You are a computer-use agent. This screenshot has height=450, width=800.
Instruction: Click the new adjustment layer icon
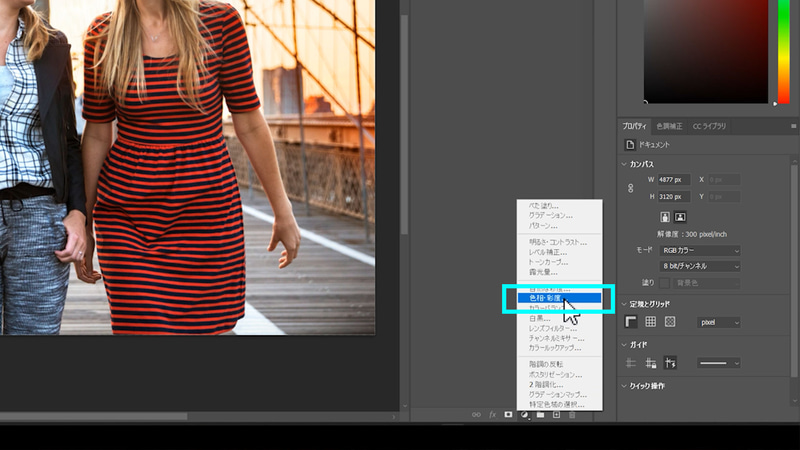pos(524,415)
